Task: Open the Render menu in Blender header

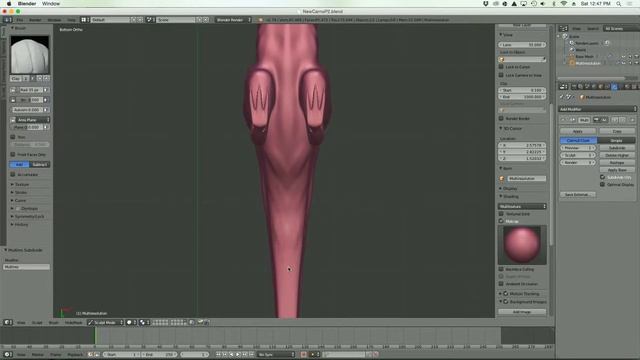Action: [x=35, y=20]
